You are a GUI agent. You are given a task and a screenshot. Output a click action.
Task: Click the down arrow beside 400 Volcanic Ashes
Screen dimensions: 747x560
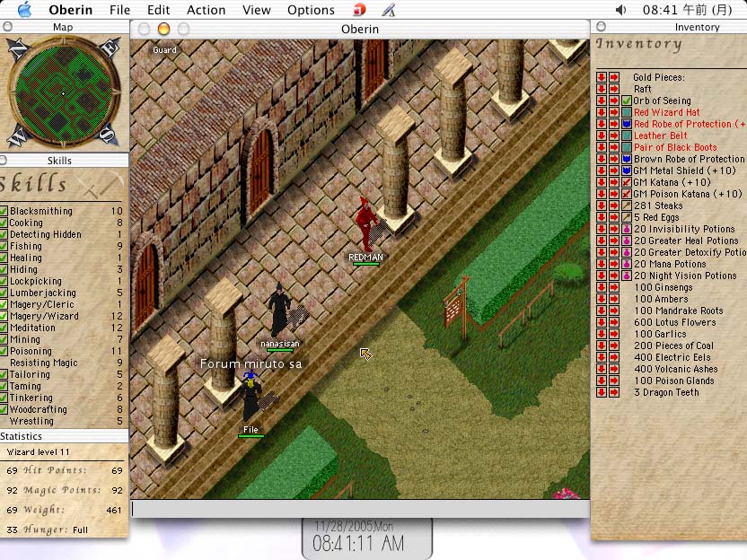click(602, 369)
